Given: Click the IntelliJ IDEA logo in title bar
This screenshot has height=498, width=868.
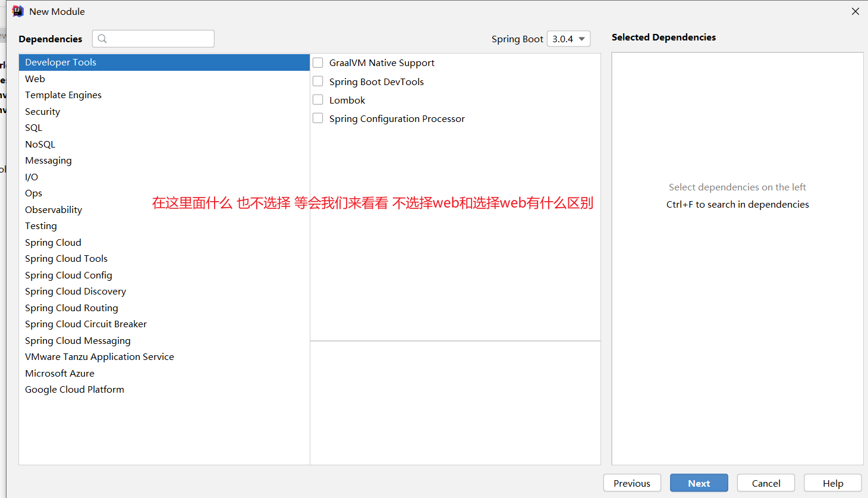Looking at the screenshot, I should pyautogui.click(x=18, y=11).
